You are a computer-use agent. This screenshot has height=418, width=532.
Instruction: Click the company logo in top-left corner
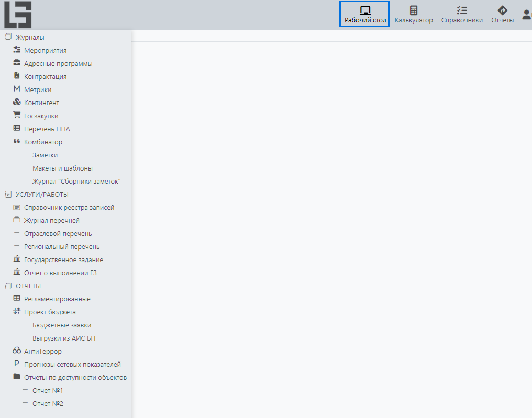click(18, 15)
